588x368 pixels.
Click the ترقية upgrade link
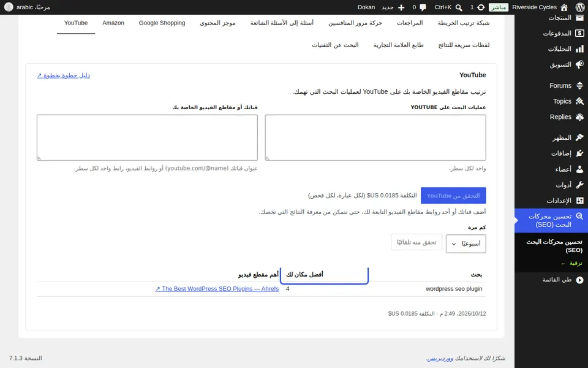tap(572, 263)
